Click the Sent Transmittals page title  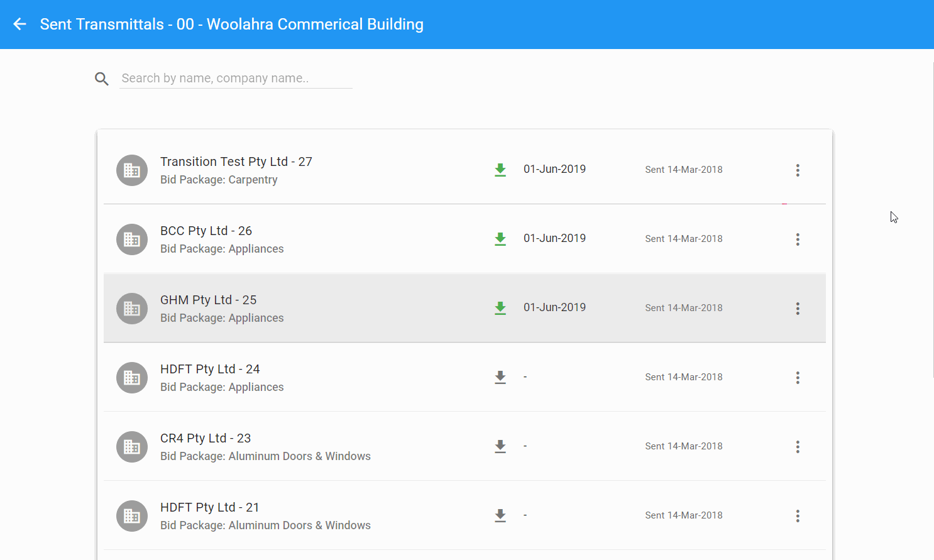[x=232, y=25]
